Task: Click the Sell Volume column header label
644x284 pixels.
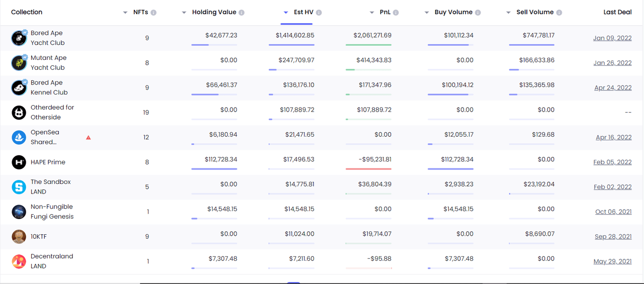Action: click(x=535, y=12)
